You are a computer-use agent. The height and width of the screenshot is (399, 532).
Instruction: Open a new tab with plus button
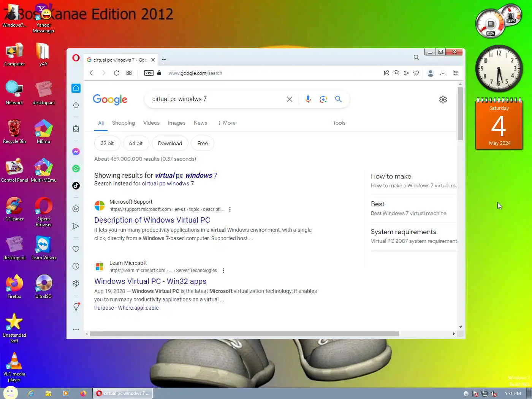coord(164,59)
